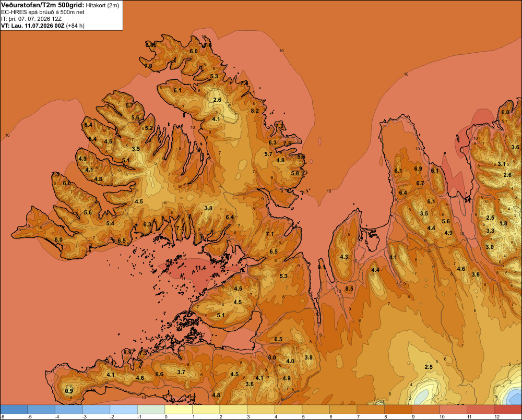Click the 8.2 temperature value on the map
This screenshot has height=420, width=522.
pyautogui.click(x=255, y=111)
